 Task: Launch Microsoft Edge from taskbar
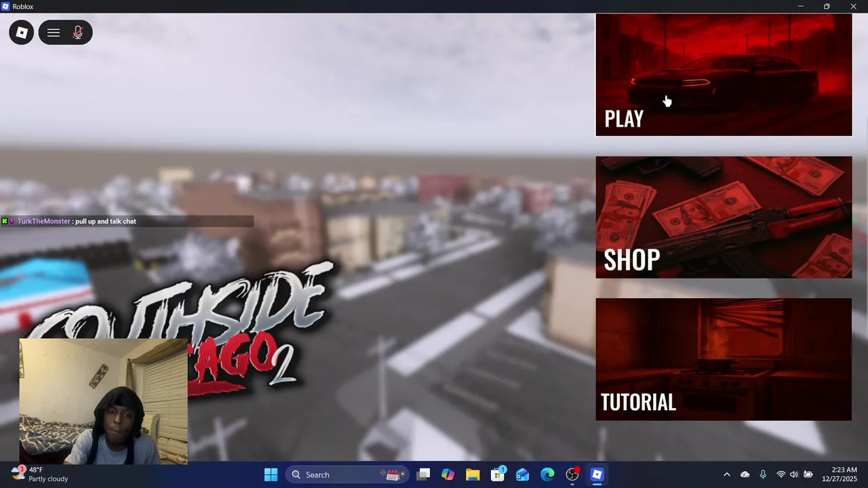547,474
